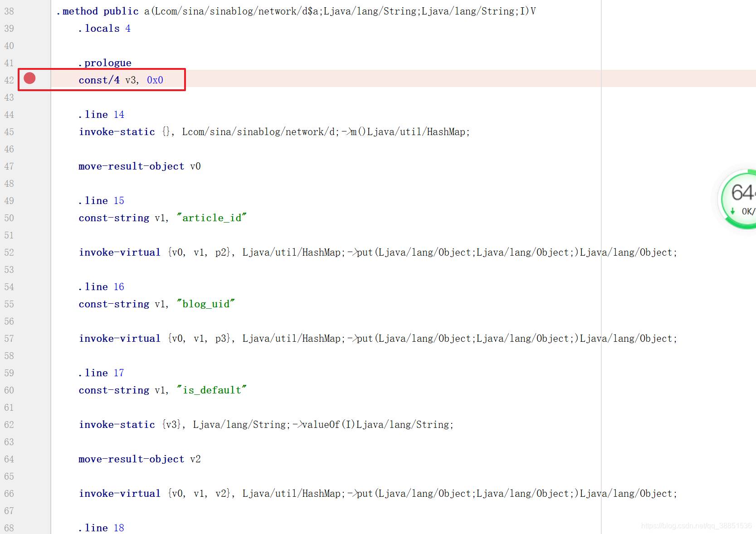Click gutter line number 45
The width and height of the screenshot is (756, 534).
[9, 132]
